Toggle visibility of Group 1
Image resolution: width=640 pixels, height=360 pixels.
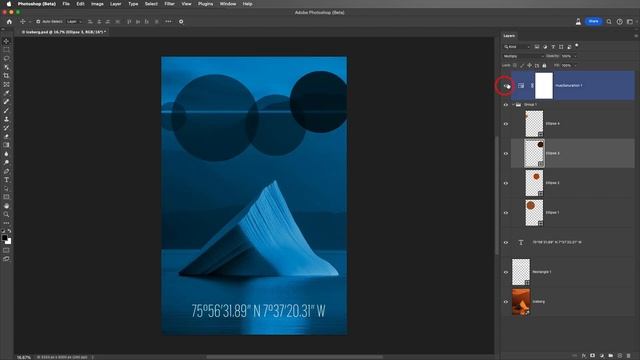(506, 105)
